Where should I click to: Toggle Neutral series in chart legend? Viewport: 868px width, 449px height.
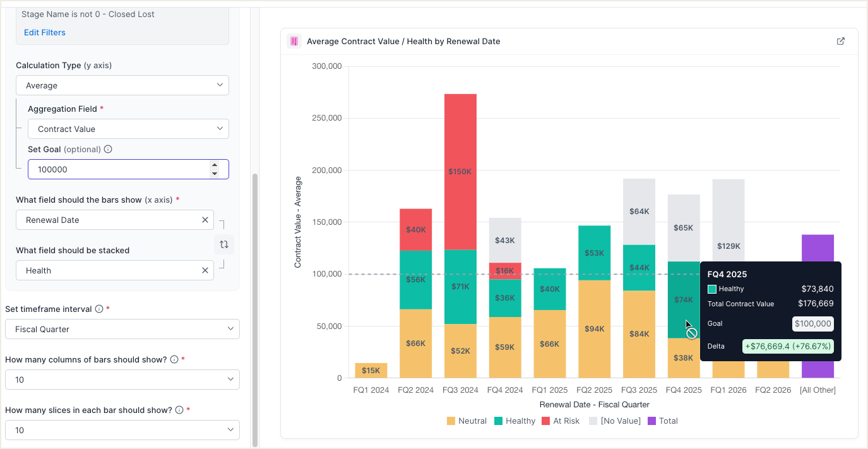point(467,421)
